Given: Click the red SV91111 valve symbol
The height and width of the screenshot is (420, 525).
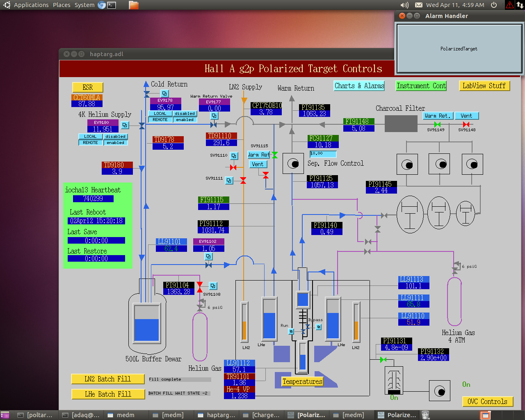Looking at the screenshot, I should tap(243, 180).
